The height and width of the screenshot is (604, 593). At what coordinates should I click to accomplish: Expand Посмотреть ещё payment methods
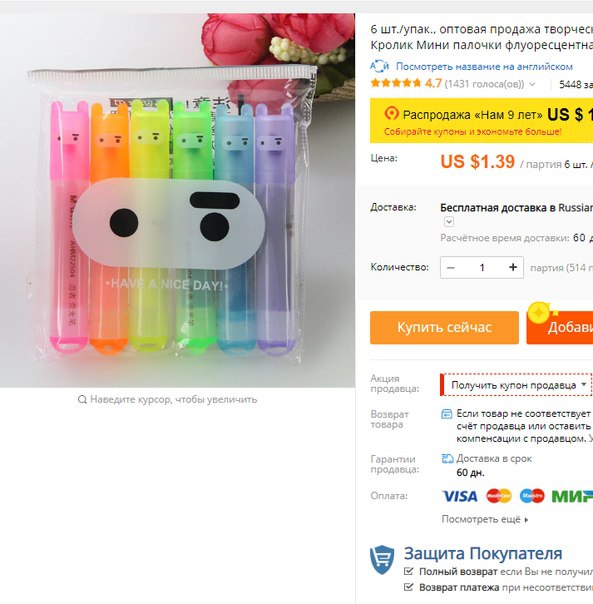(485, 519)
